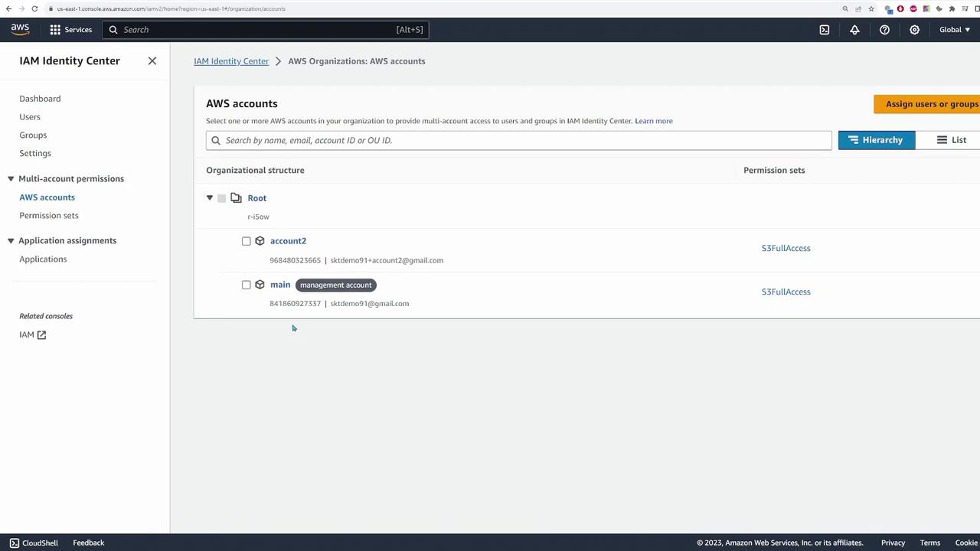
Task: Click the account ID 841860927337
Action: pyautogui.click(x=295, y=304)
